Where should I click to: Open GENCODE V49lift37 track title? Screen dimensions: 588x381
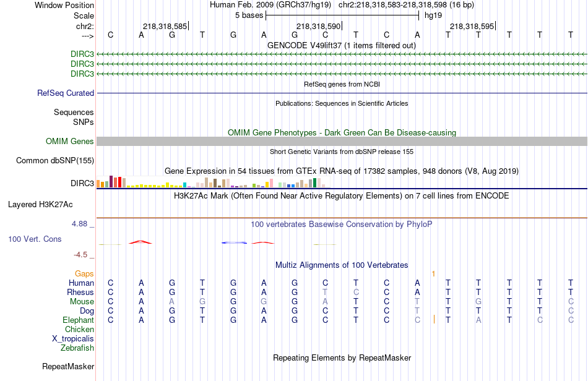click(342, 45)
